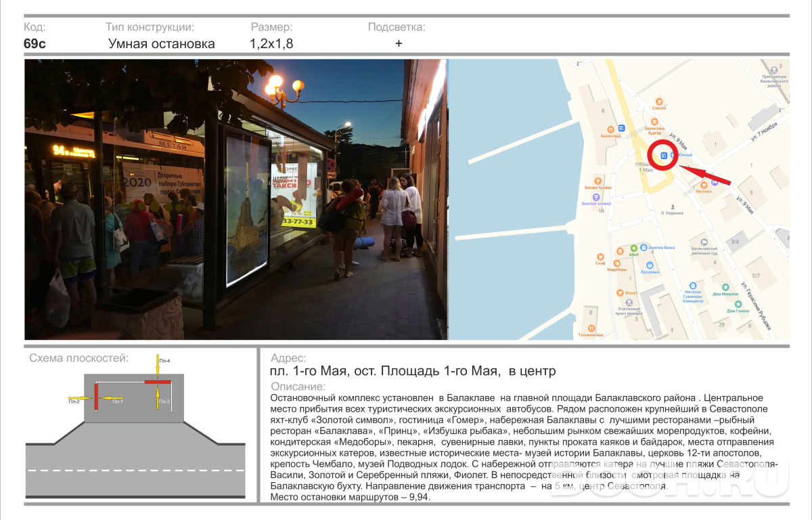
Task: Select building number "29" on the map
Action: (721, 324)
